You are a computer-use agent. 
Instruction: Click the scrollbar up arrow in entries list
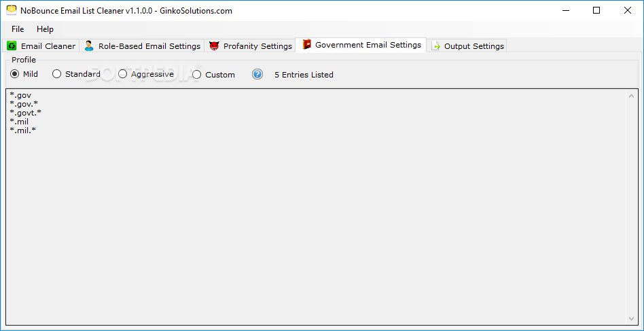click(631, 96)
